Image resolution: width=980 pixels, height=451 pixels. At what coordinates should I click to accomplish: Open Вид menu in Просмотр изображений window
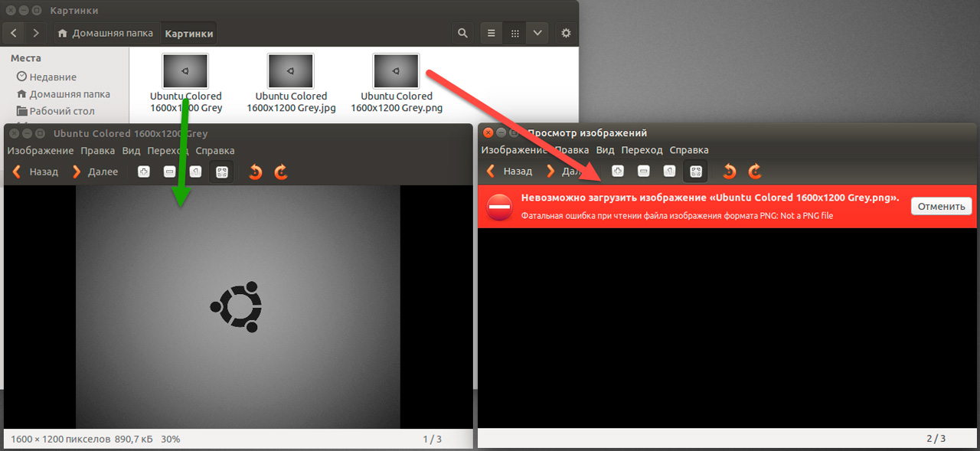point(605,151)
